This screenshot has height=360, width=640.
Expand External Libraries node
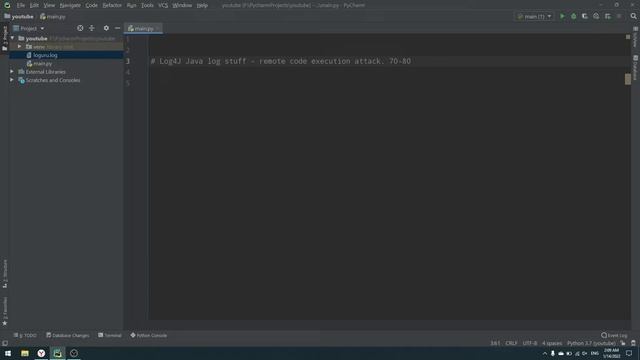[x=12, y=71]
